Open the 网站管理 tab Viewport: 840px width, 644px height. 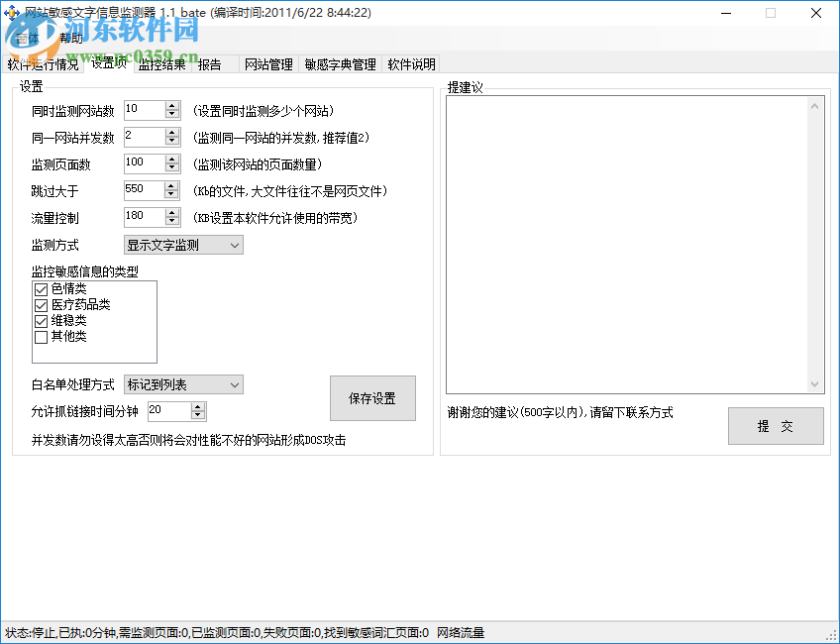[x=267, y=62]
